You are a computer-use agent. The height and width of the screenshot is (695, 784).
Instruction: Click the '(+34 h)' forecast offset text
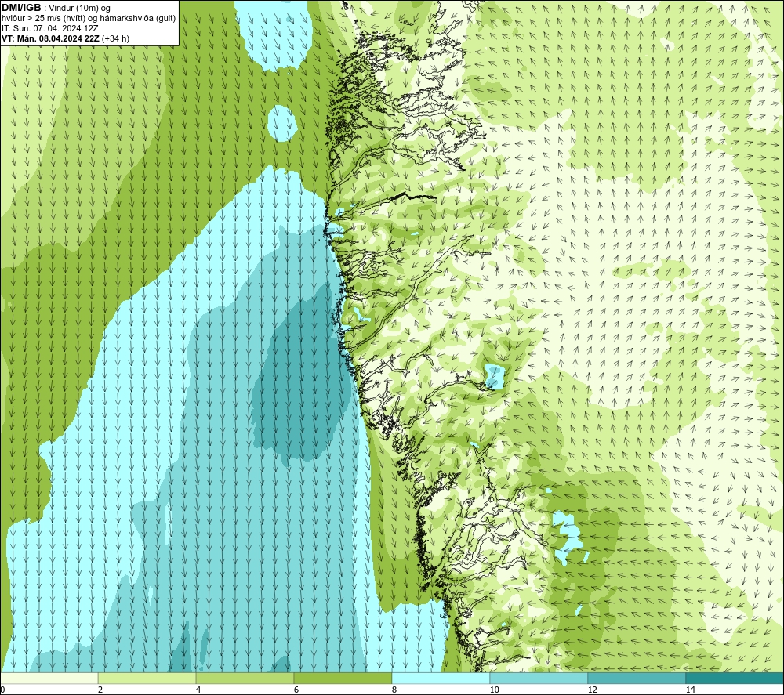coord(115,38)
